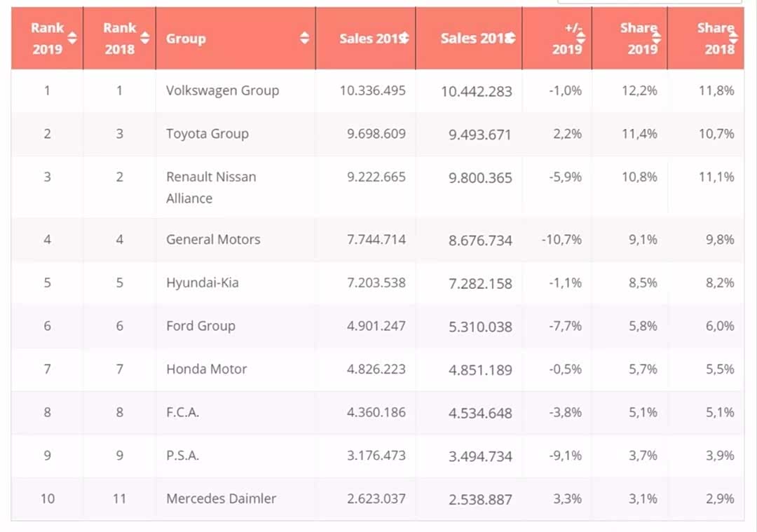Select the Honda Motor name cell
The image size is (757, 532).
(x=206, y=369)
